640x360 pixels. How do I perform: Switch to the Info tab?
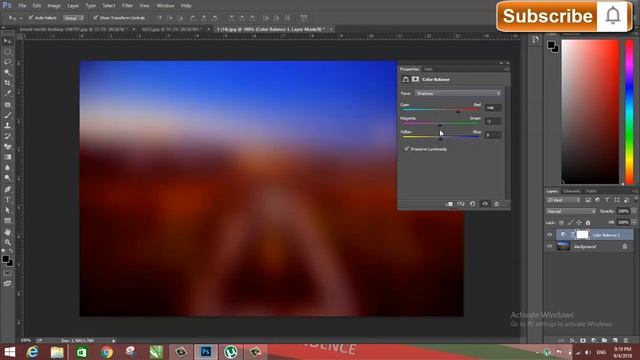(x=428, y=69)
